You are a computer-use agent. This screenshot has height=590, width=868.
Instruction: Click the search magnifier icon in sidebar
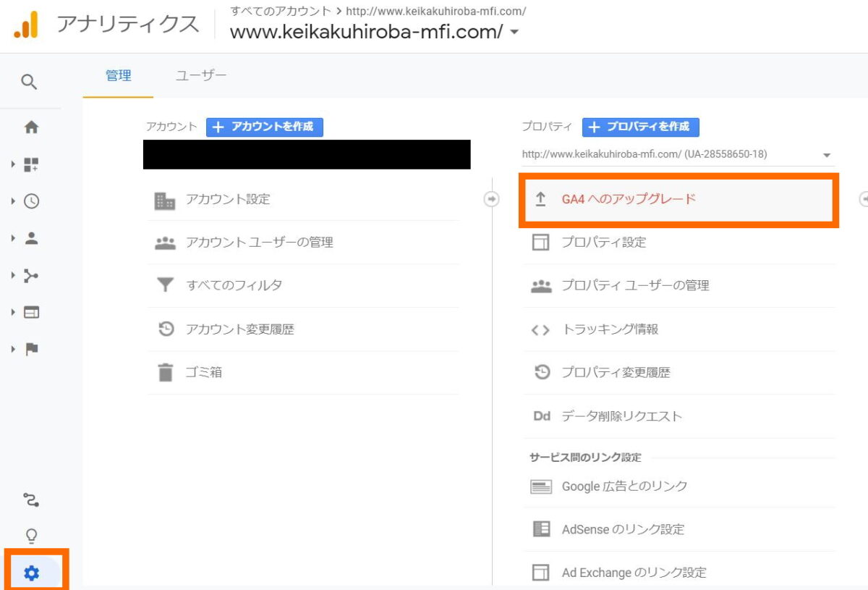point(29,82)
